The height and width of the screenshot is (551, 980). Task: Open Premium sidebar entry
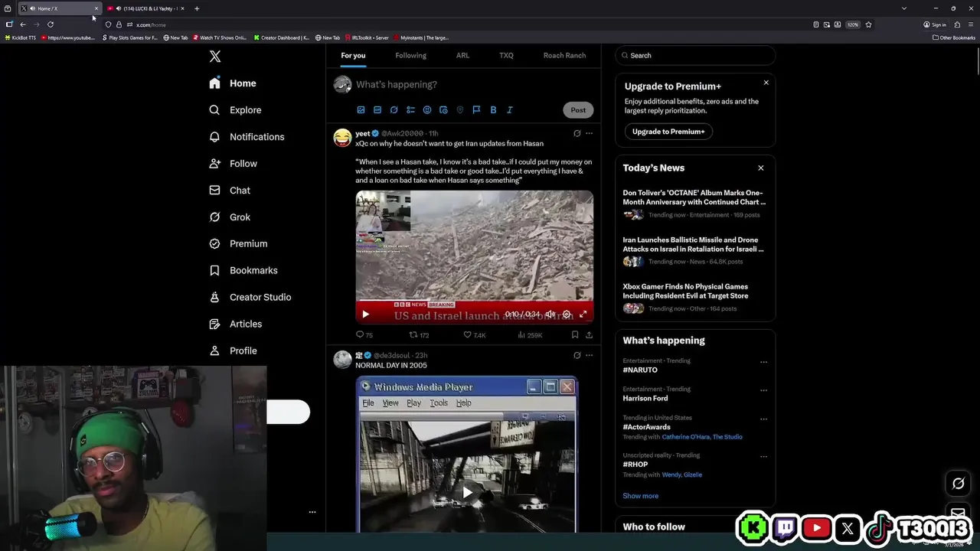(x=239, y=243)
